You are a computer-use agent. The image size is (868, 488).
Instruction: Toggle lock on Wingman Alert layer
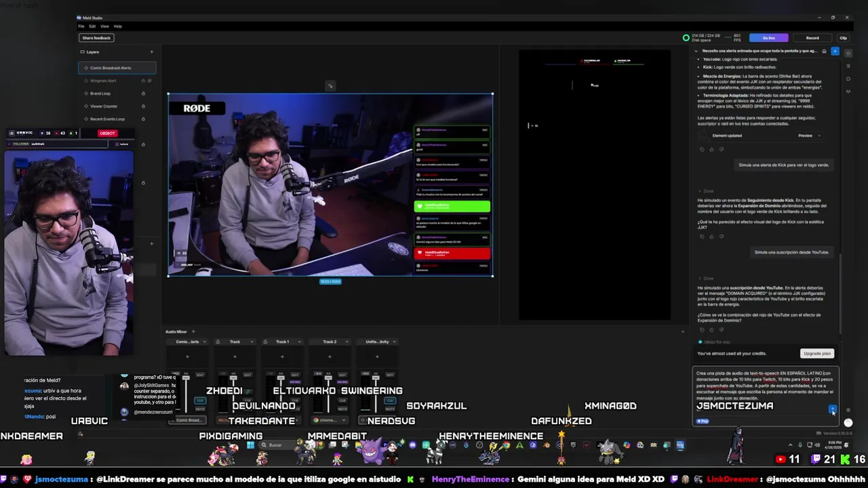tap(143, 81)
